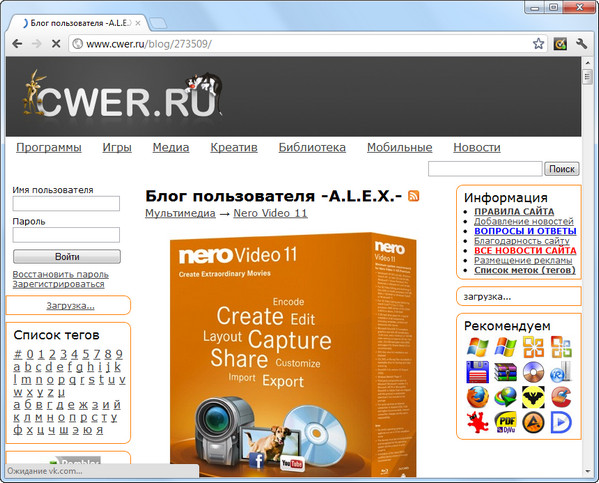
Task: Open the Firefox icon in Рекомендуем
Action: tap(478, 397)
